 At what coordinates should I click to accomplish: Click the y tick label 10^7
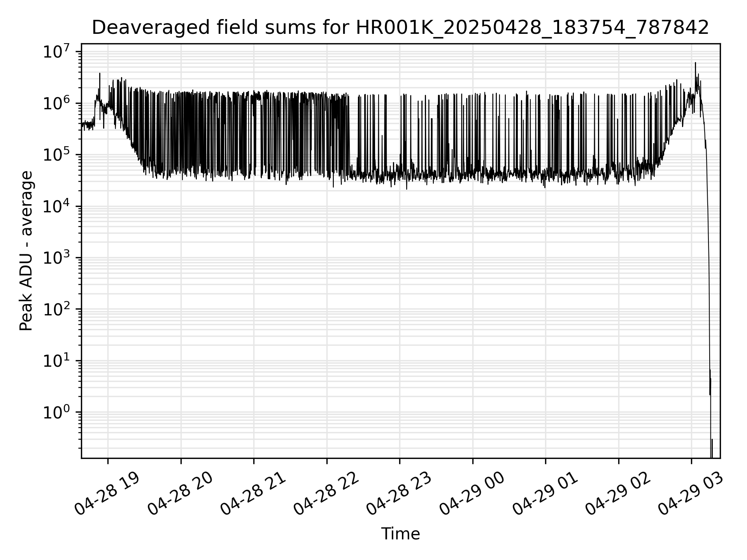[56, 51]
